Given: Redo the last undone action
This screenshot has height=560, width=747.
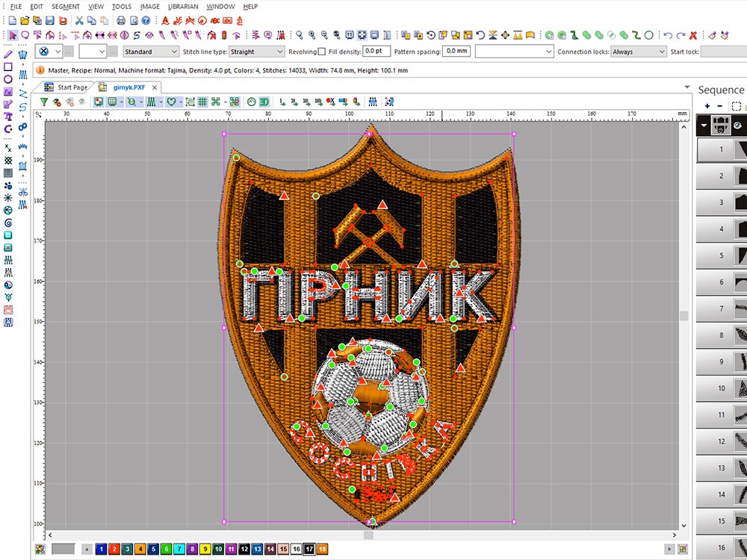Looking at the screenshot, I should point(681,35).
